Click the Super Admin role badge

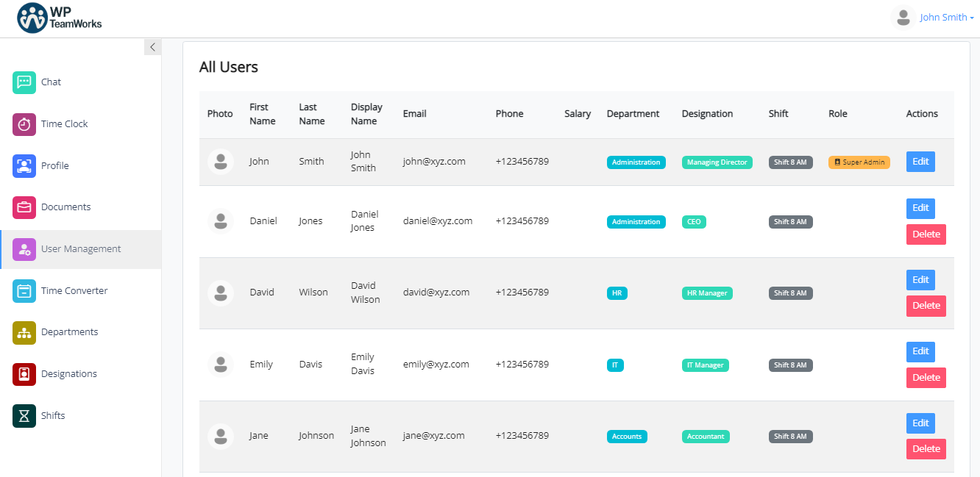pos(859,162)
